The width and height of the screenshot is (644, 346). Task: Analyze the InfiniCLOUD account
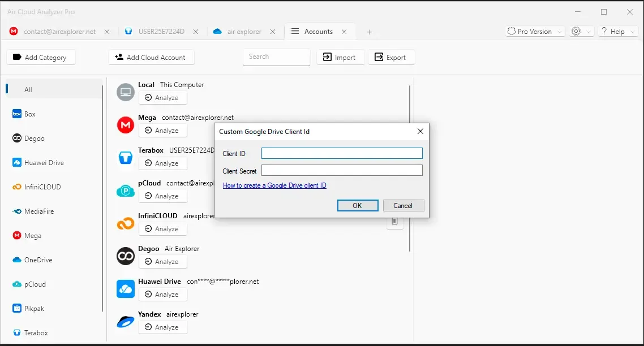pyautogui.click(x=162, y=229)
